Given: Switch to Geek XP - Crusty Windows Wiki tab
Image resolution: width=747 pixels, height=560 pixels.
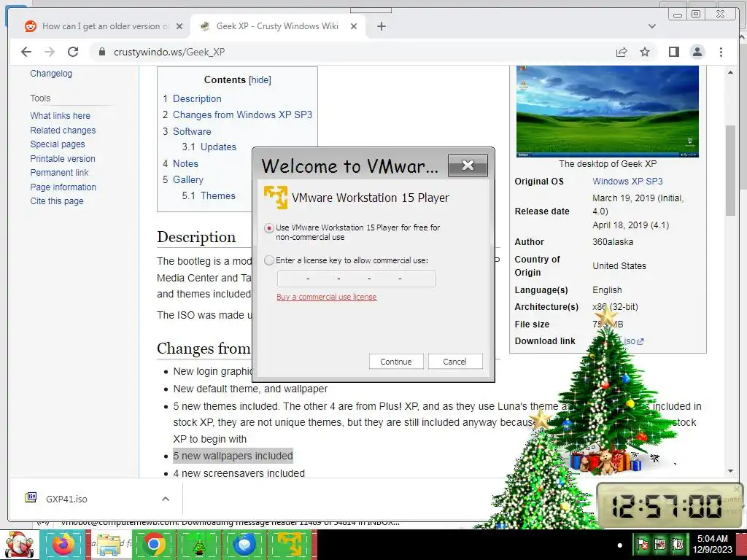Looking at the screenshot, I should click(x=276, y=26).
